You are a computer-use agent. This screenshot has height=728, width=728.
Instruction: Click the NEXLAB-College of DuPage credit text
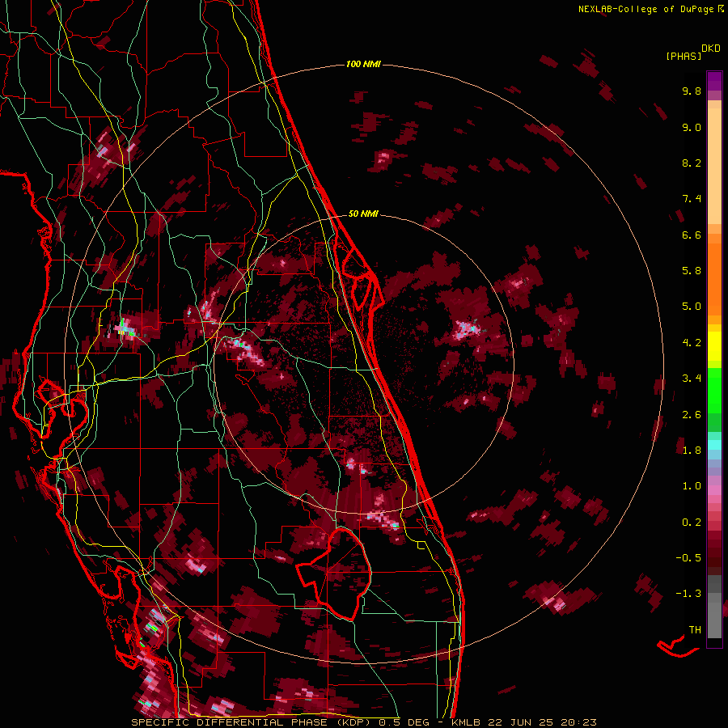[647, 9]
